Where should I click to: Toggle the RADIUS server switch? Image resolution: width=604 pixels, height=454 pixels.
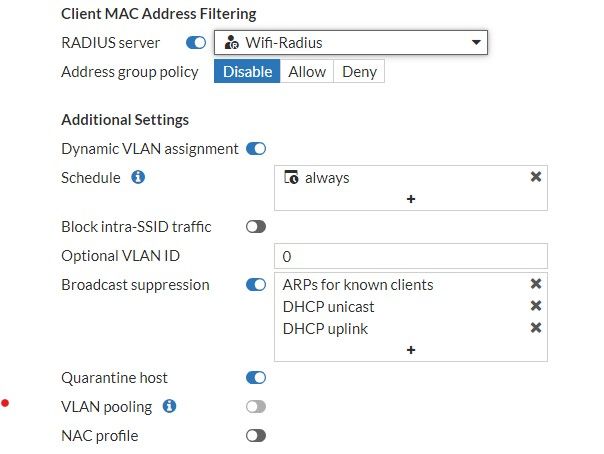click(196, 43)
